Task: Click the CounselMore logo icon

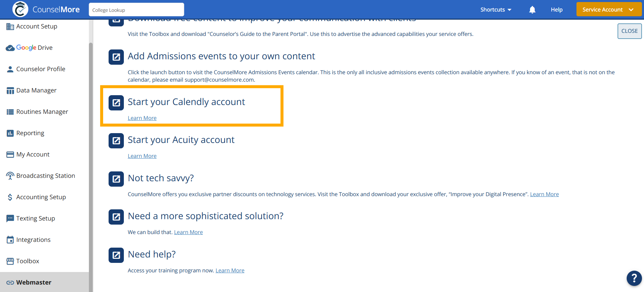Action: (x=20, y=9)
